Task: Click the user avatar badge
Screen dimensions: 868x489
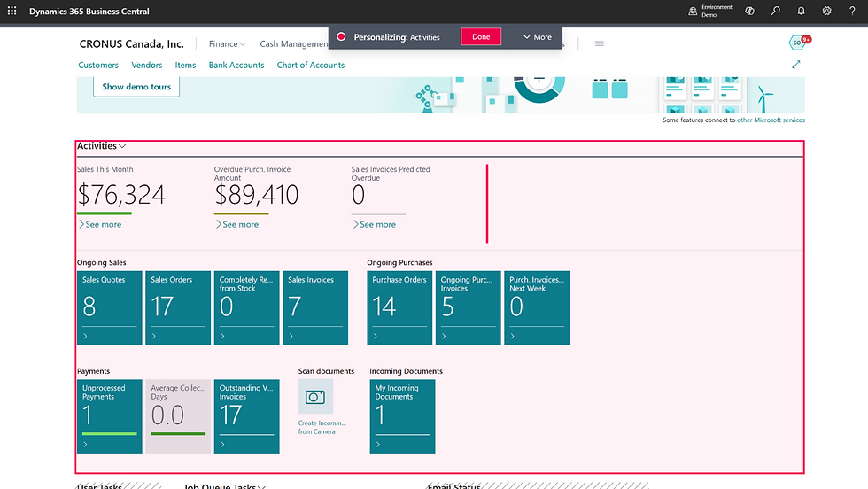Action: 797,43
